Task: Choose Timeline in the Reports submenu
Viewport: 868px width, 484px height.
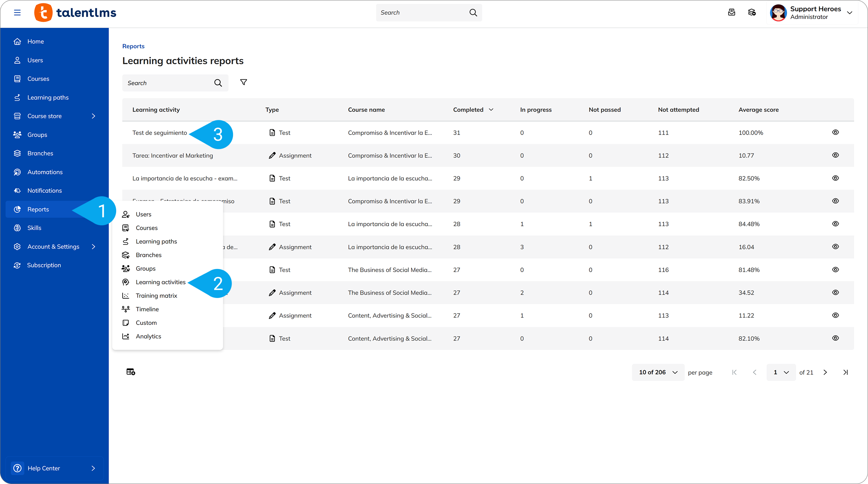Action: [x=147, y=309]
